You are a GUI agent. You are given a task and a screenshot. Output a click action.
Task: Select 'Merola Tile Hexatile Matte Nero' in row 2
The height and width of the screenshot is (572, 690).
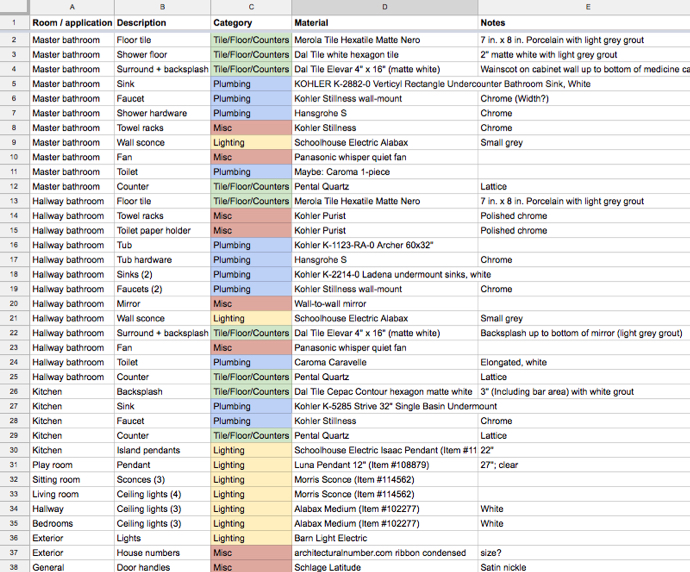click(x=385, y=40)
